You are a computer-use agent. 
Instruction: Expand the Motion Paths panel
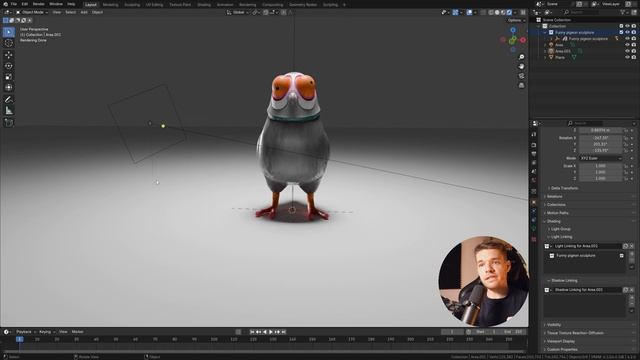[x=557, y=213]
